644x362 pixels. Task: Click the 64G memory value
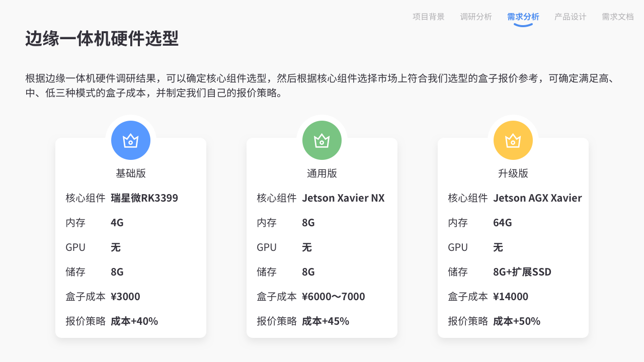(503, 223)
